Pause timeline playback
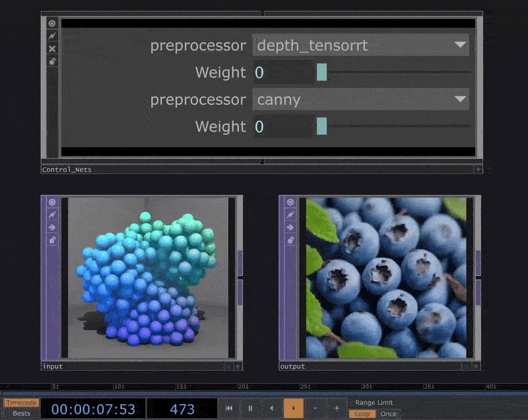 click(251, 408)
